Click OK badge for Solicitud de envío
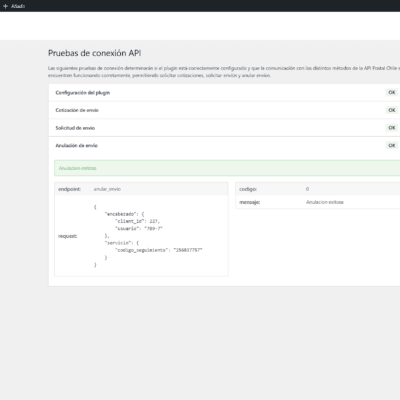The image size is (400, 400). pos(392,128)
